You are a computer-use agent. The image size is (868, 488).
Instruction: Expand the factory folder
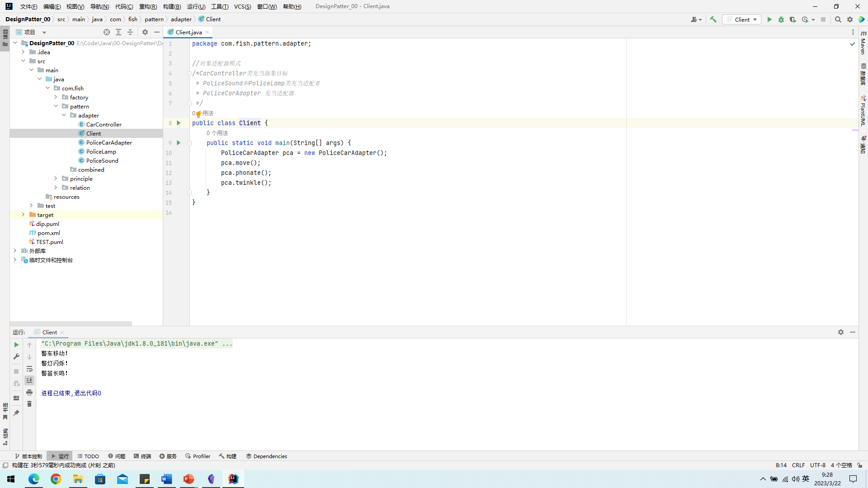tap(56, 97)
